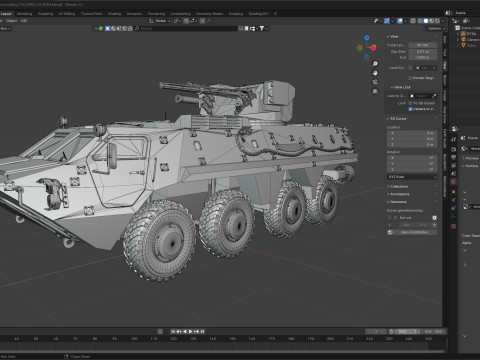Viewport: 480px width, 360px height.
Task: Jump to timeline start button
Action: pos(173,331)
